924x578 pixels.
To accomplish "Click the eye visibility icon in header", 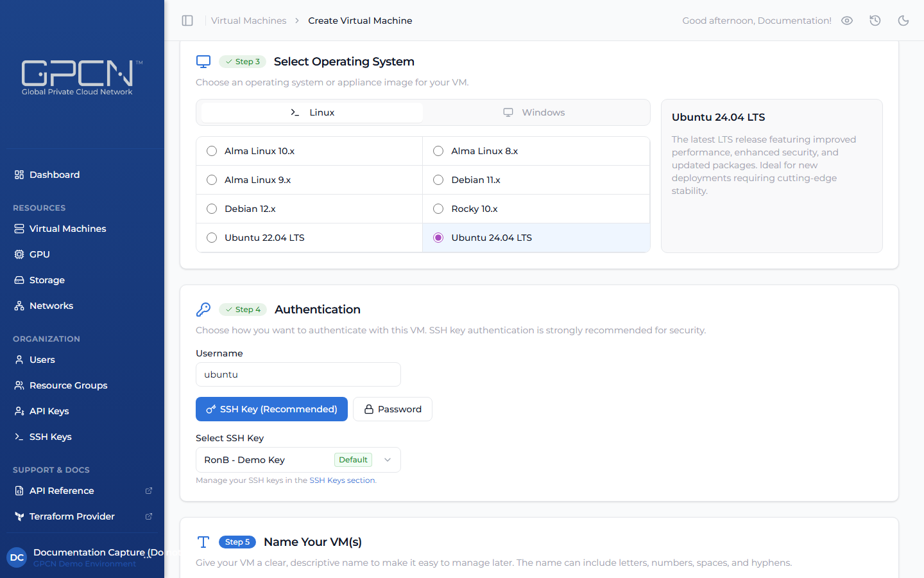I will 847,21.
